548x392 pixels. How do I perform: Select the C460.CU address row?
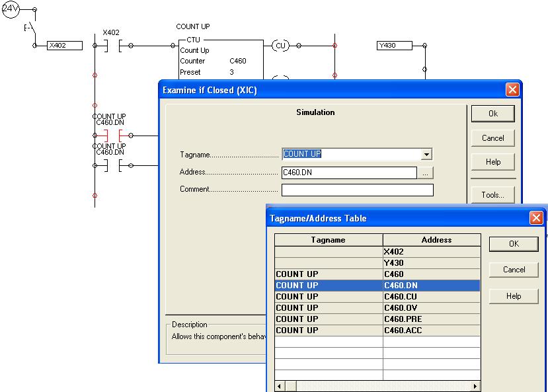(x=377, y=297)
